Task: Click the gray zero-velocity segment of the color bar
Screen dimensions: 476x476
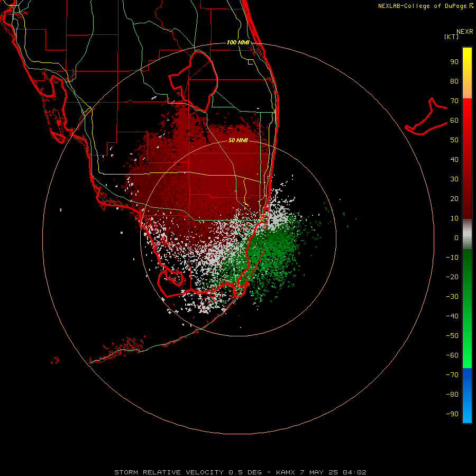Action: click(x=467, y=234)
